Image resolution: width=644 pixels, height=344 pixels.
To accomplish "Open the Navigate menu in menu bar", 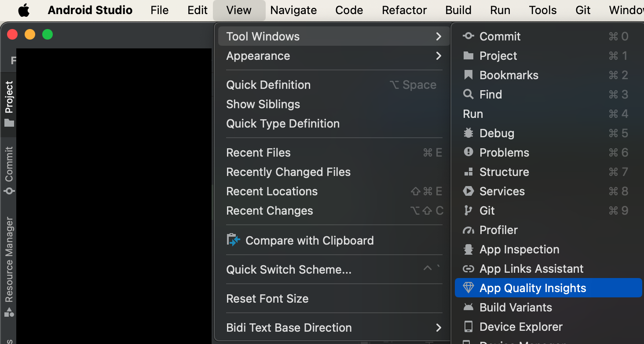I will pos(293,10).
